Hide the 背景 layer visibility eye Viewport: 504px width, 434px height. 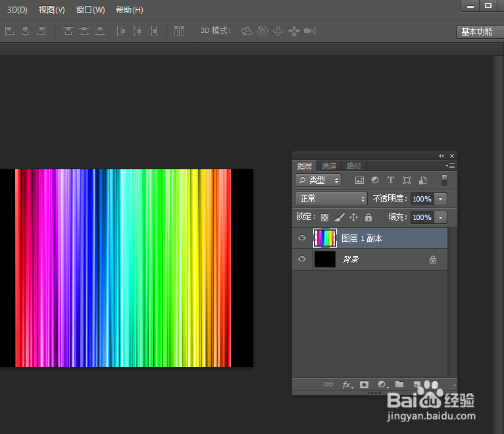click(302, 259)
